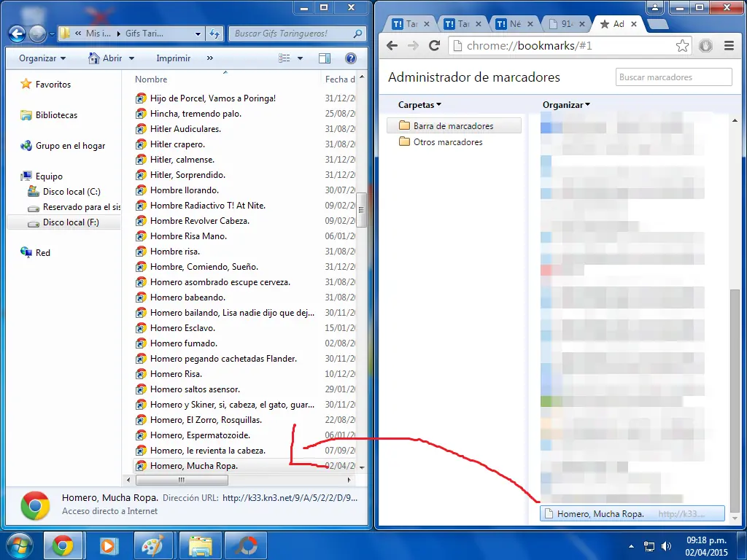The height and width of the screenshot is (560, 747).
Task: Toggle the Explorer preview pane
Action: tap(325, 58)
